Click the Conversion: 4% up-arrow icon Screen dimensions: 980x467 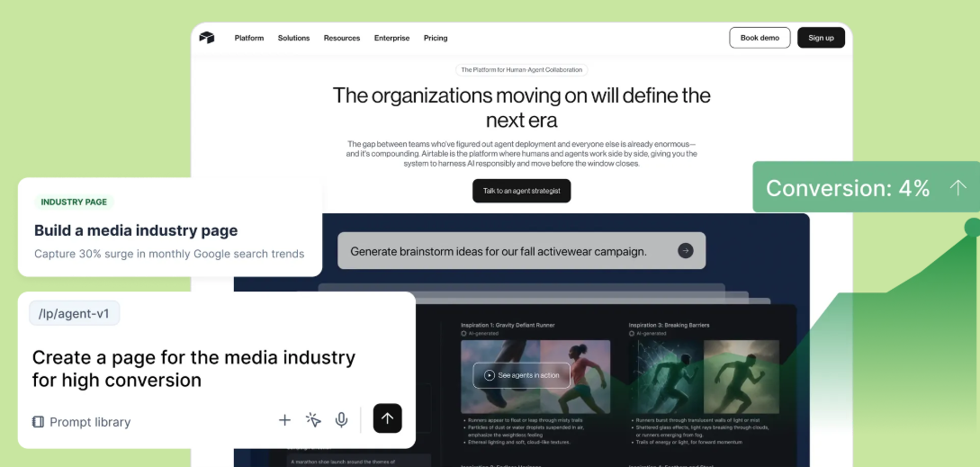tap(958, 187)
